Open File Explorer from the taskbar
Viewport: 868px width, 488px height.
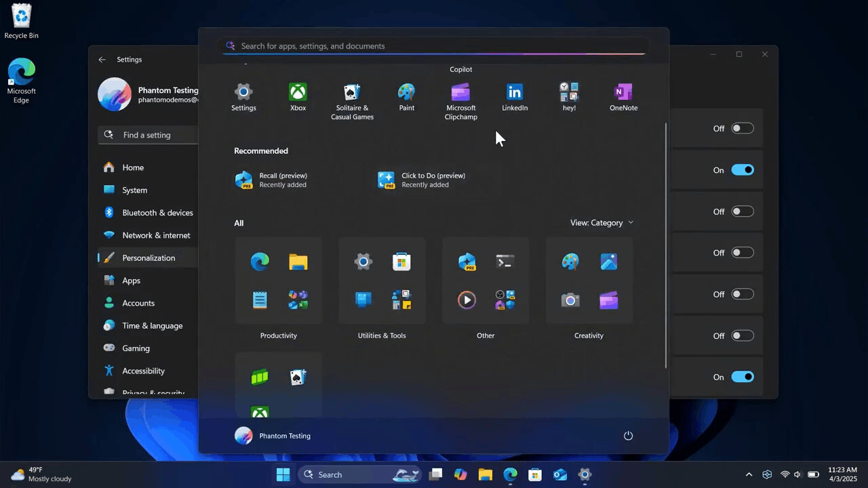(486, 474)
